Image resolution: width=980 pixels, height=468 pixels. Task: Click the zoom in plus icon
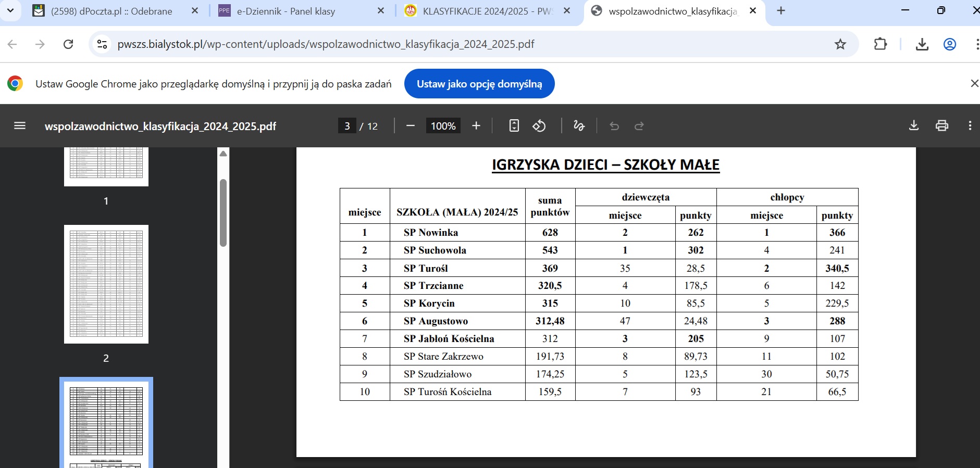476,126
